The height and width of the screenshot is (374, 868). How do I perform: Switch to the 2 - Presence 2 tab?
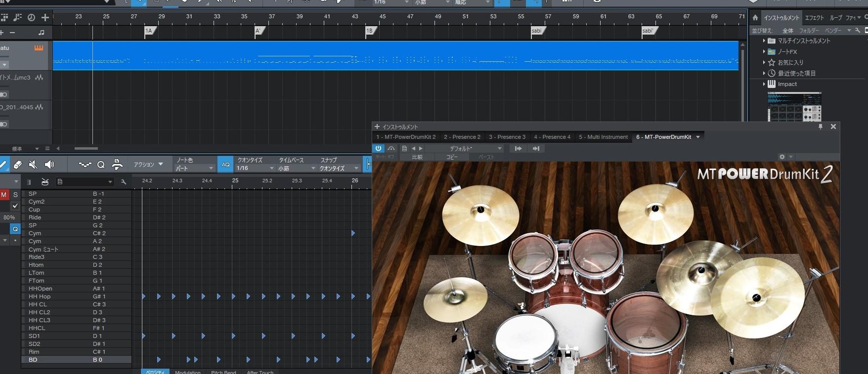pyautogui.click(x=462, y=137)
